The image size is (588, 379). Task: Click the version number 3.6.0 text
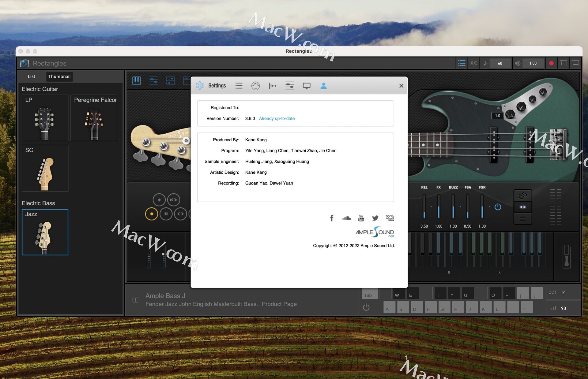250,119
